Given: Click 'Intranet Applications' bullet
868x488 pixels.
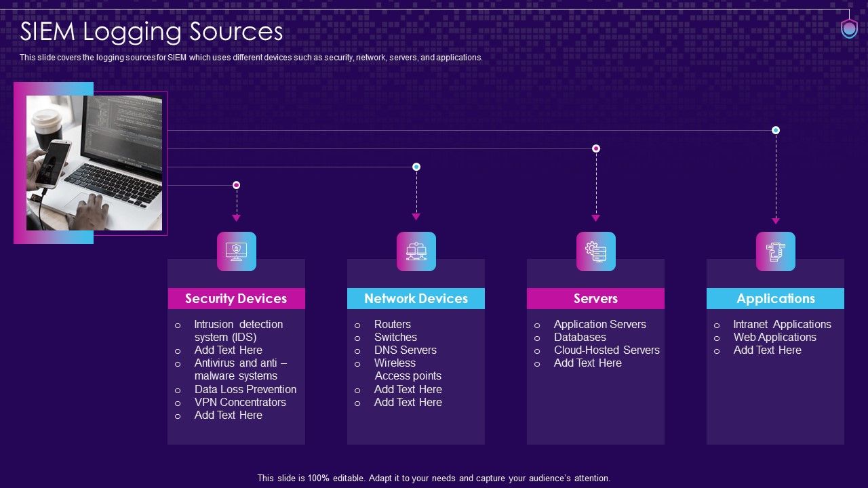Looking at the screenshot, I should (783, 324).
